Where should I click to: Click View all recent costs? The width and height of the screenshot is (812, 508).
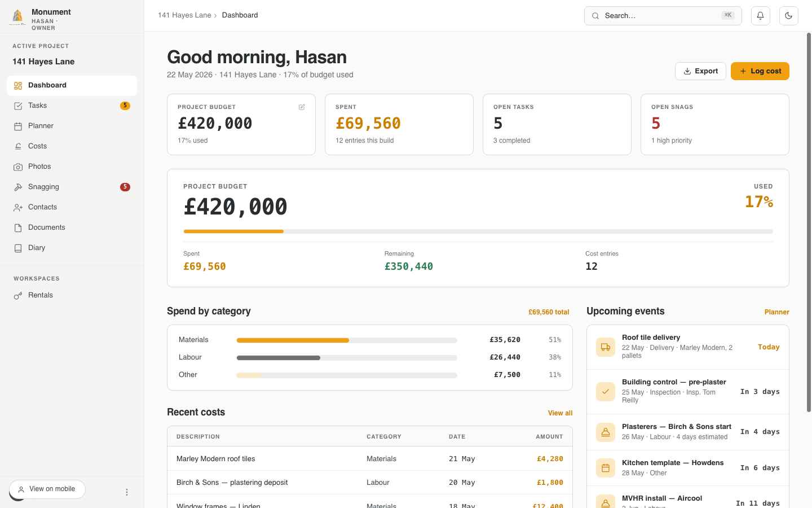[560, 413]
